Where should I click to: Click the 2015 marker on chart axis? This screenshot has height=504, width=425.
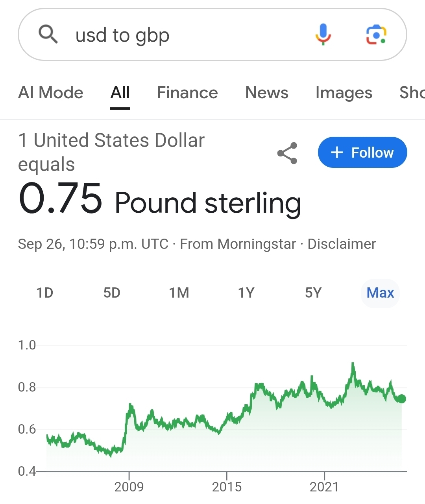click(x=227, y=487)
